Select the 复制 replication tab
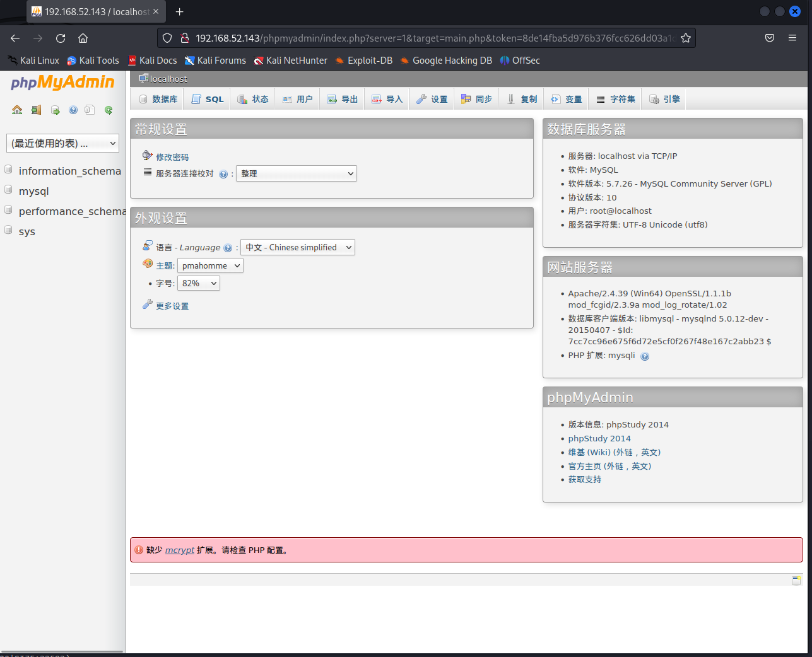This screenshot has width=812, height=657. click(522, 99)
